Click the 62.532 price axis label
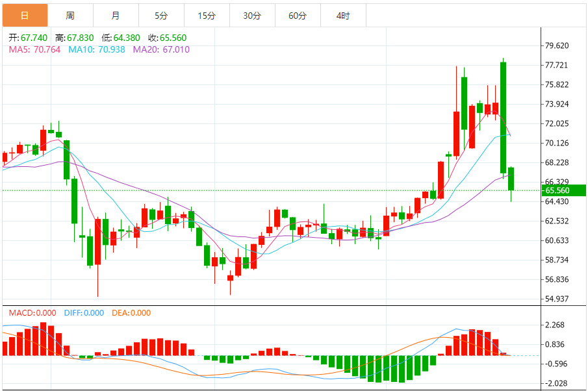Viewport: 588px width, 391px height. tap(557, 221)
